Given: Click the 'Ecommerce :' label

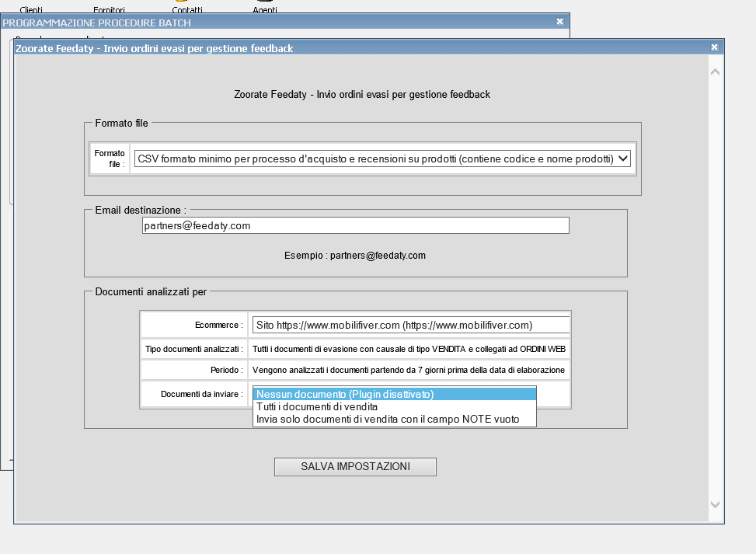Looking at the screenshot, I should pyautogui.click(x=219, y=325).
